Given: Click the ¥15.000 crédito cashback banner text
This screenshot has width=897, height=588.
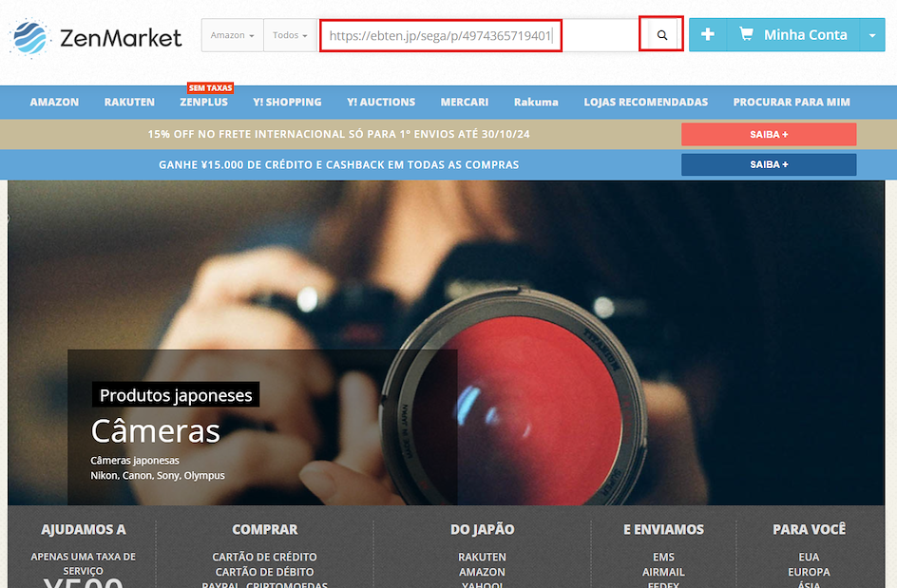Looking at the screenshot, I should pos(338,164).
